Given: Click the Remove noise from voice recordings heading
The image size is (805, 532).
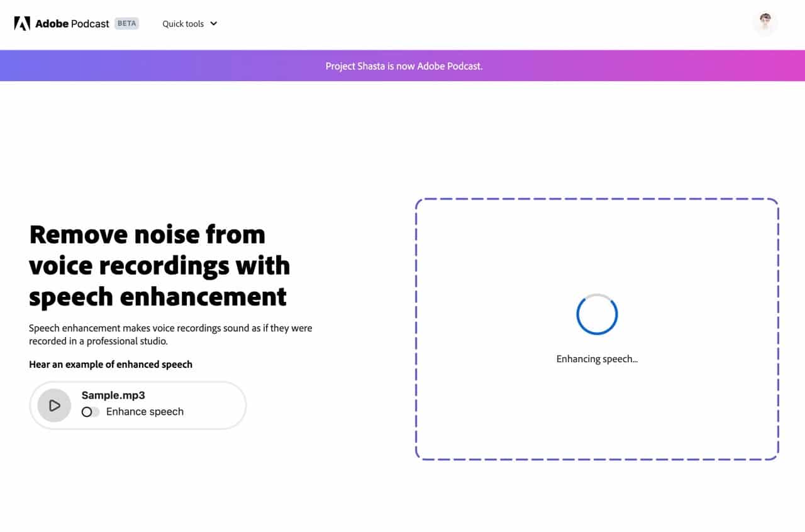Looking at the screenshot, I should (160, 265).
